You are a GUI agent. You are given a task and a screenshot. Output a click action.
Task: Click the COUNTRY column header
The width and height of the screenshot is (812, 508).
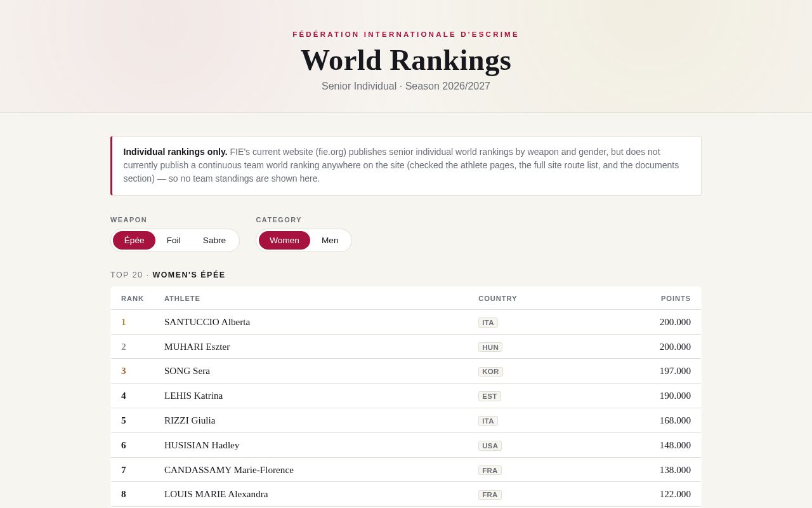[497, 298]
